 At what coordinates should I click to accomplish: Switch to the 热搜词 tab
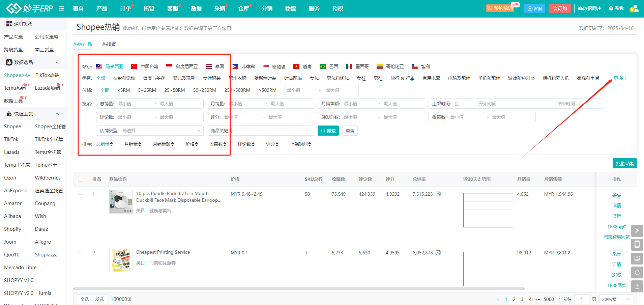click(109, 44)
